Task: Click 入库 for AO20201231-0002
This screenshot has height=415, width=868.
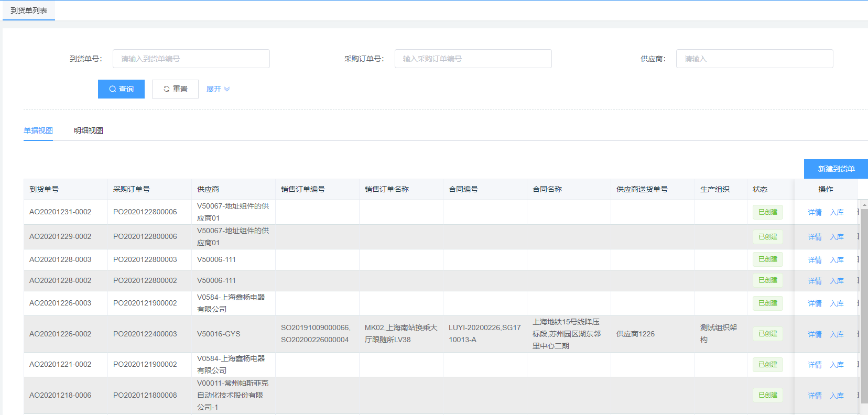Action: tap(837, 212)
